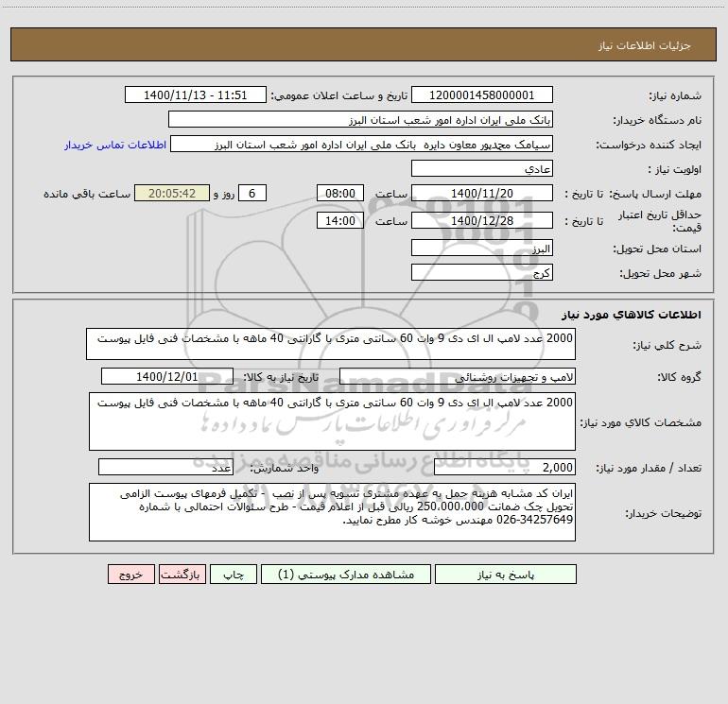The height and width of the screenshot is (704, 728).
Task: Click the delivery city field 'کرج'
Action: coord(482,272)
